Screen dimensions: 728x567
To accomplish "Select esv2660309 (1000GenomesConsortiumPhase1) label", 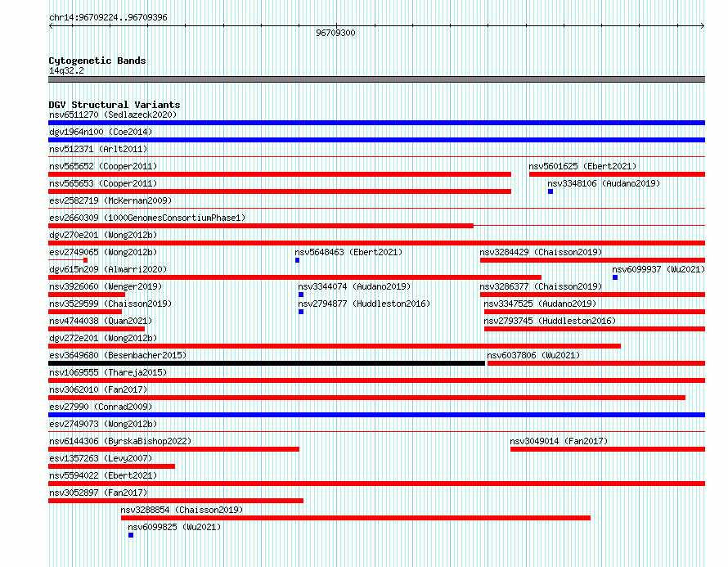I will 147,218.
